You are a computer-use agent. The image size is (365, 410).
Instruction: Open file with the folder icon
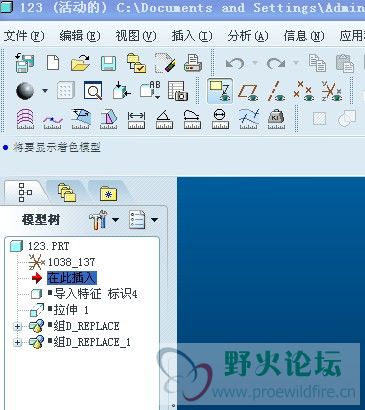[x=80, y=63]
